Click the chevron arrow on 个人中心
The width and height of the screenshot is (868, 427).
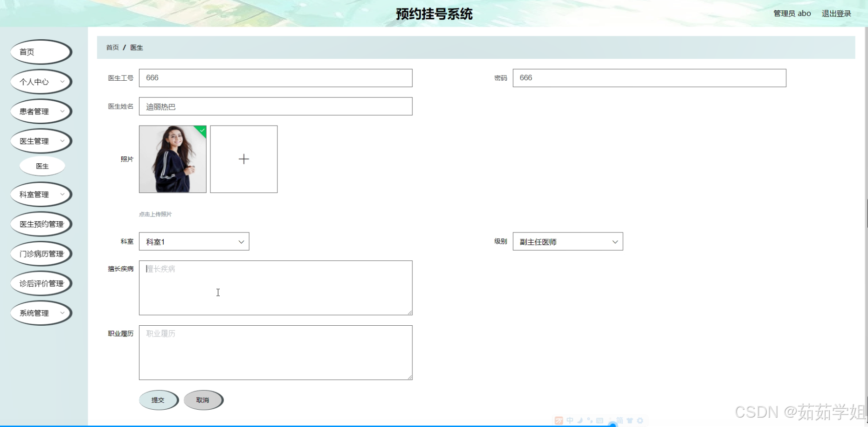(62, 82)
